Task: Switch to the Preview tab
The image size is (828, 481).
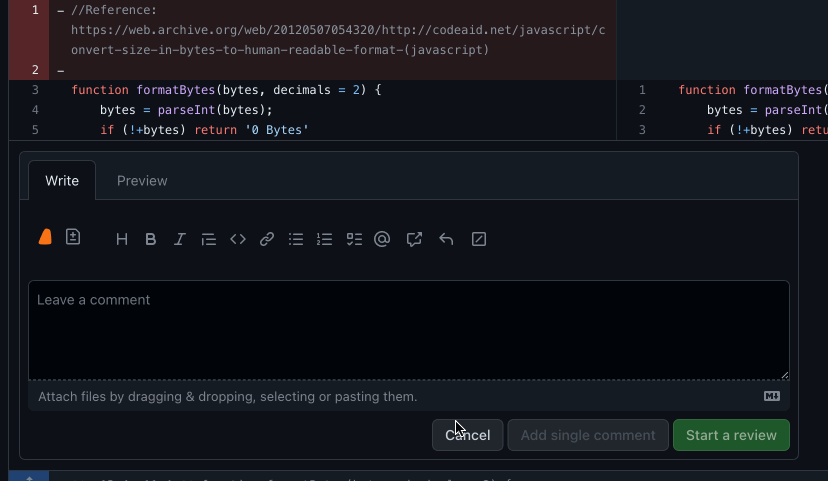Action: (x=142, y=181)
